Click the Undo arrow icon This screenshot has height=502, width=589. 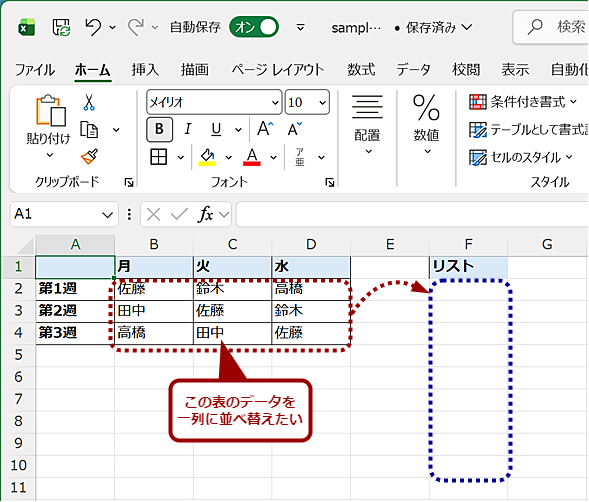point(93,27)
